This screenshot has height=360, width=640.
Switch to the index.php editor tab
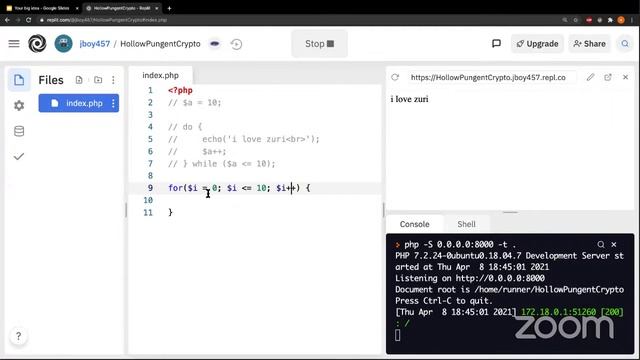pyautogui.click(x=160, y=75)
